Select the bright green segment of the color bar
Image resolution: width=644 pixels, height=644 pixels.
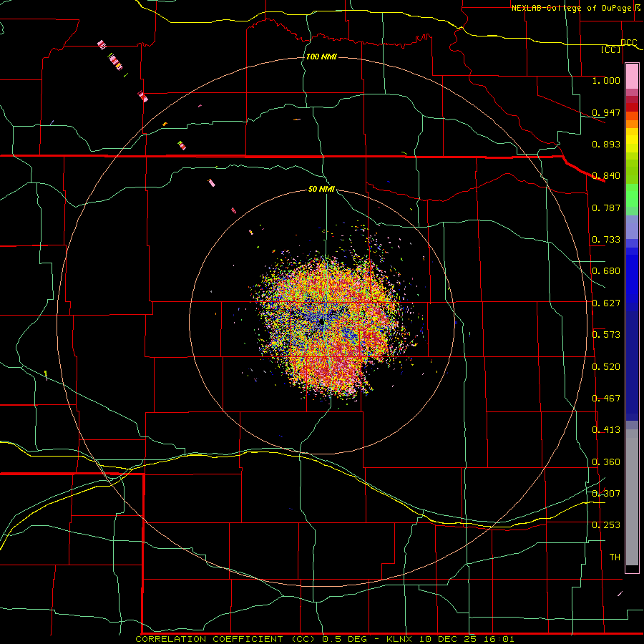632,195
